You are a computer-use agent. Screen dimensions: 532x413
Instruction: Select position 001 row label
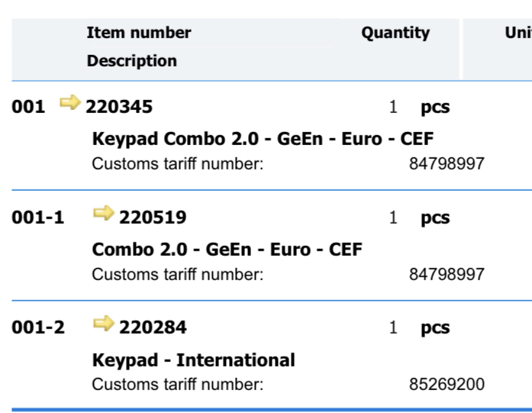click(x=29, y=107)
